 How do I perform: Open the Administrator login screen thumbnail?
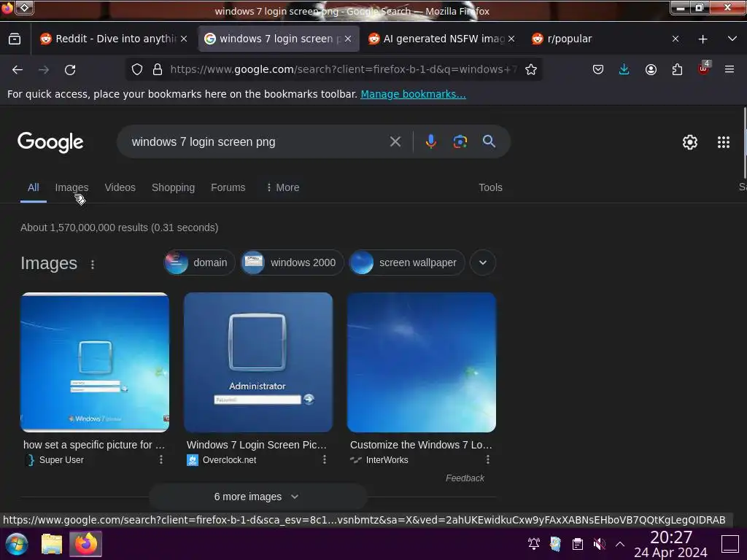(258, 362)
